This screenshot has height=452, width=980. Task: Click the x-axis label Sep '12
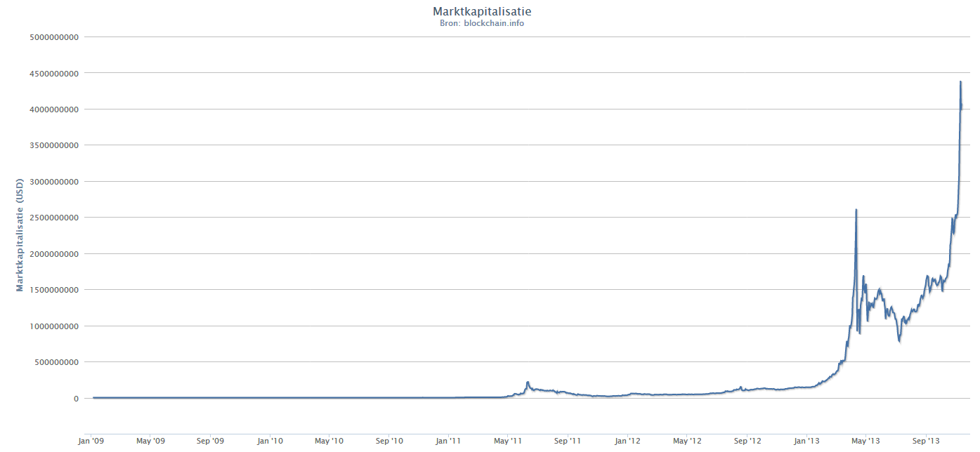coord(747,441)
